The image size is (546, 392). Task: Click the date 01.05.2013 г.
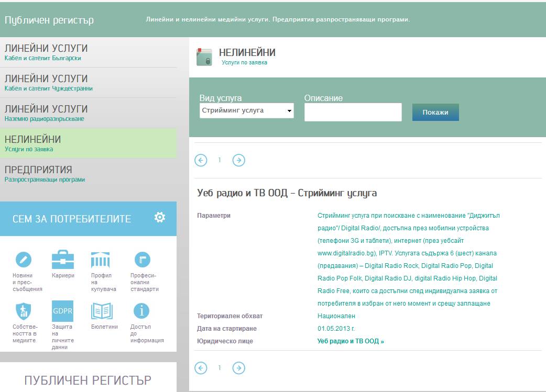pyautogui.click(x=336, y=329)
